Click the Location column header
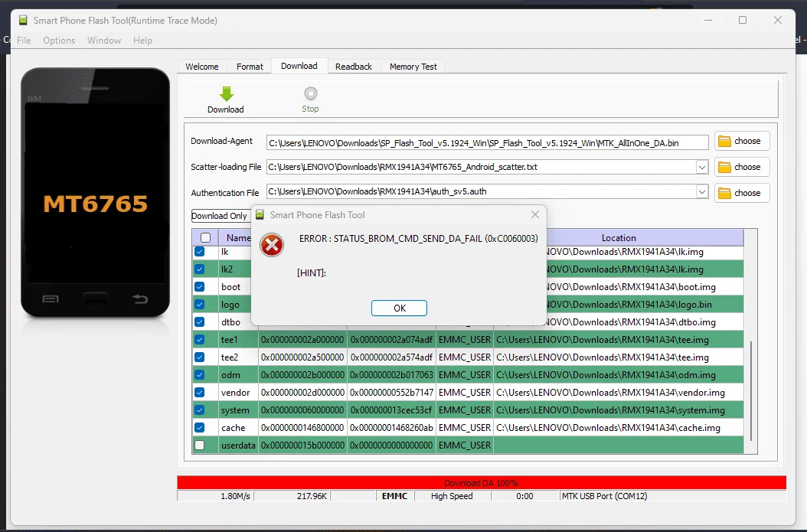 click(619, 238)
